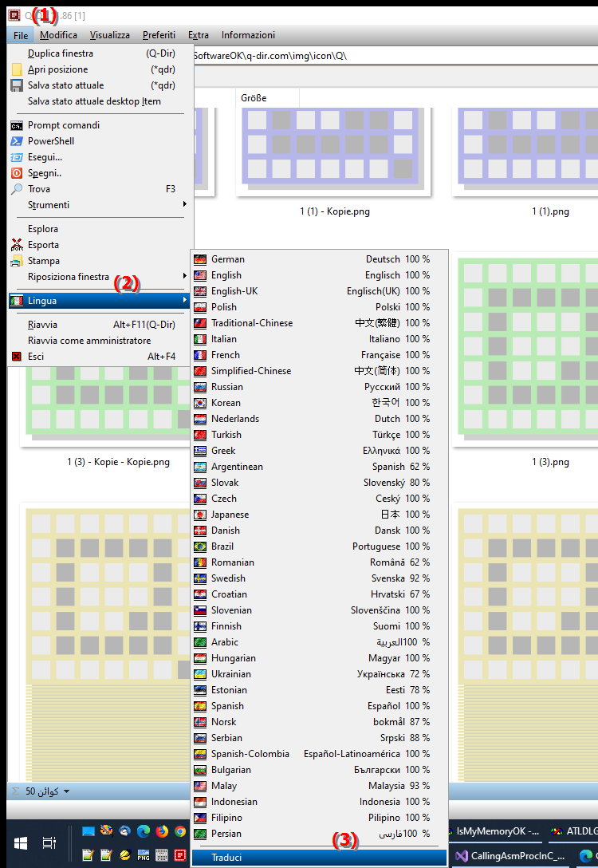Select the Korean flag icon
The width and height of the screenshot is (598, 868).
(200, 403)
